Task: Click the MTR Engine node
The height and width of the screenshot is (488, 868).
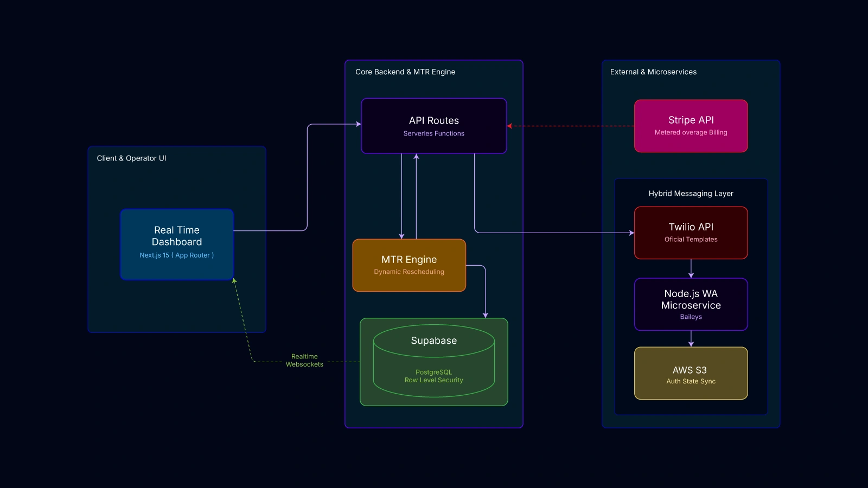Action: (x=409, y=265)
